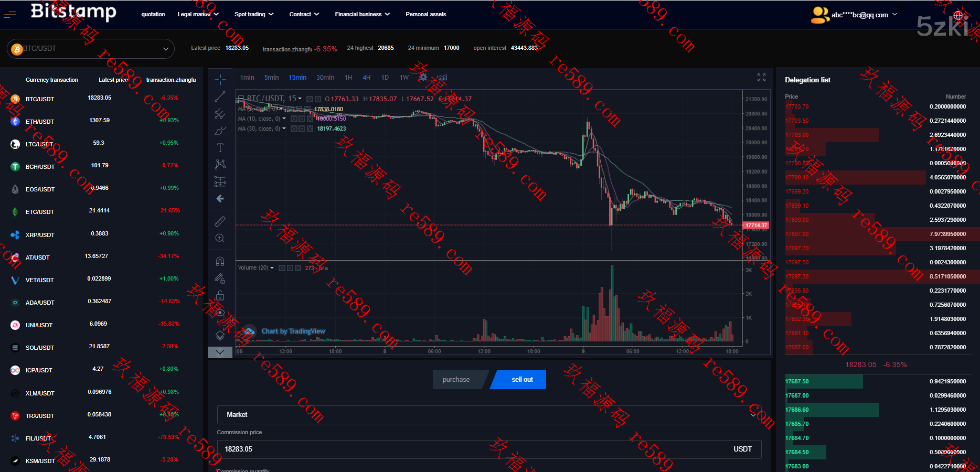
Task: Activate the zoom-in magnifier tool
Action: pos(220,239)
